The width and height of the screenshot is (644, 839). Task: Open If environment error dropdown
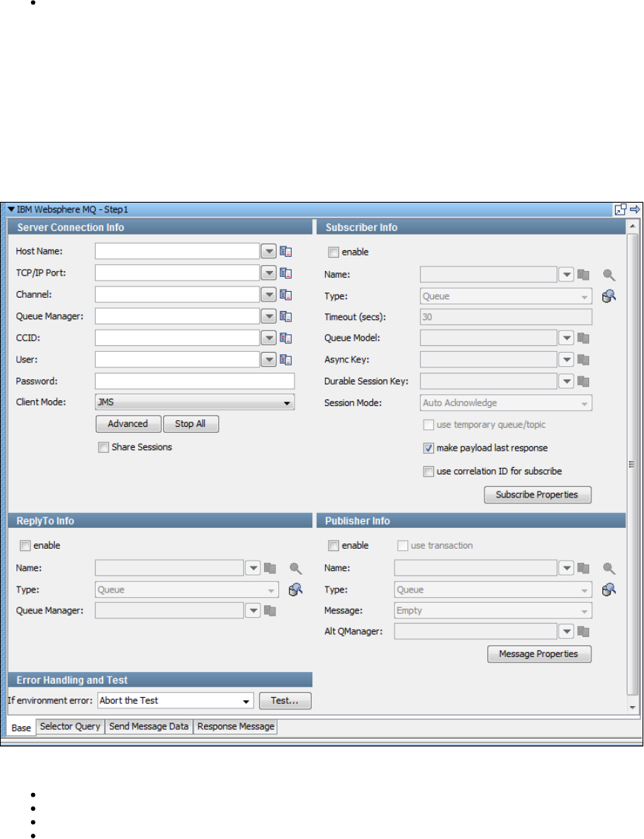pos(175,700)
